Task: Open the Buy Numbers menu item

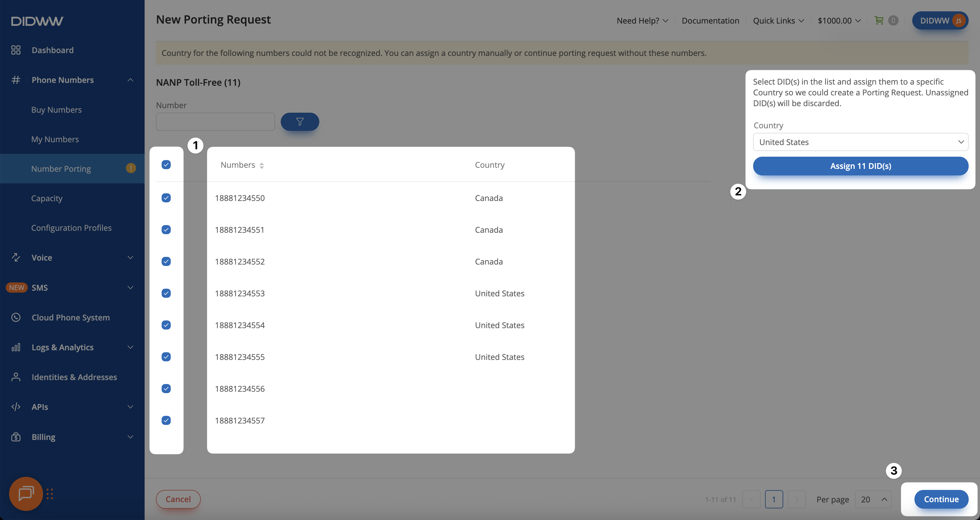Action: [x=56, y=110]
